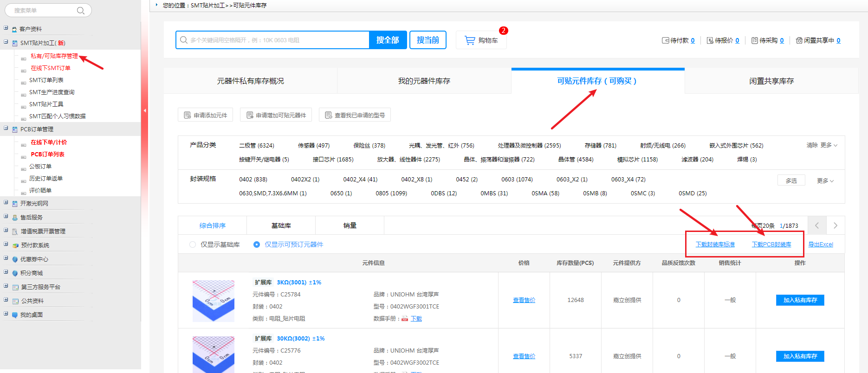
Task: Click the 待采购 clipboard icon
Action: point(754,40)
